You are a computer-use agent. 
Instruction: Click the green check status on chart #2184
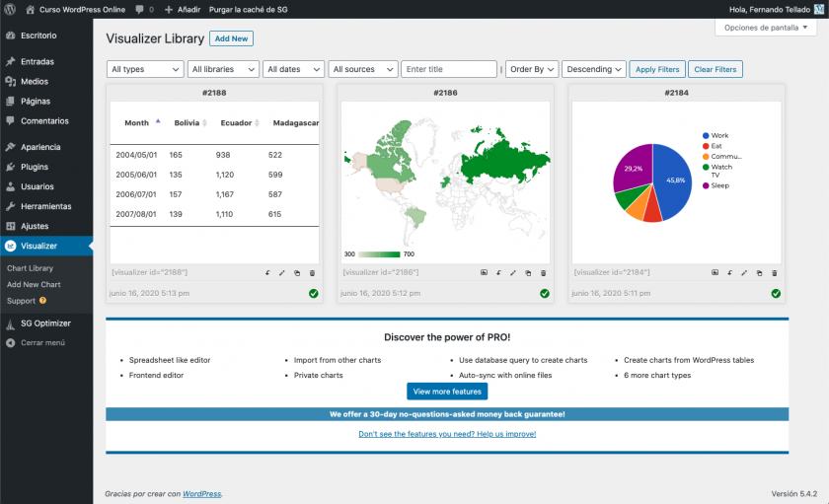tap(776, 293)
